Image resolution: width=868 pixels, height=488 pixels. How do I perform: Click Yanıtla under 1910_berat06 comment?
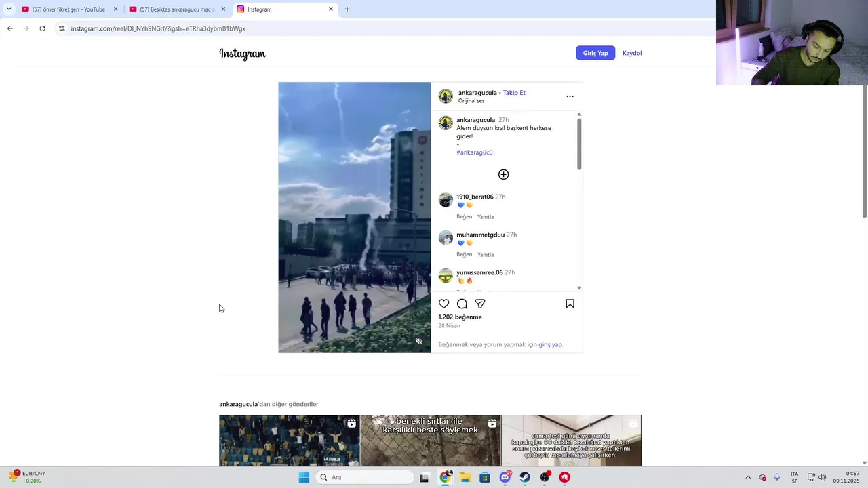pyautogui.click(x=486, y=217)
